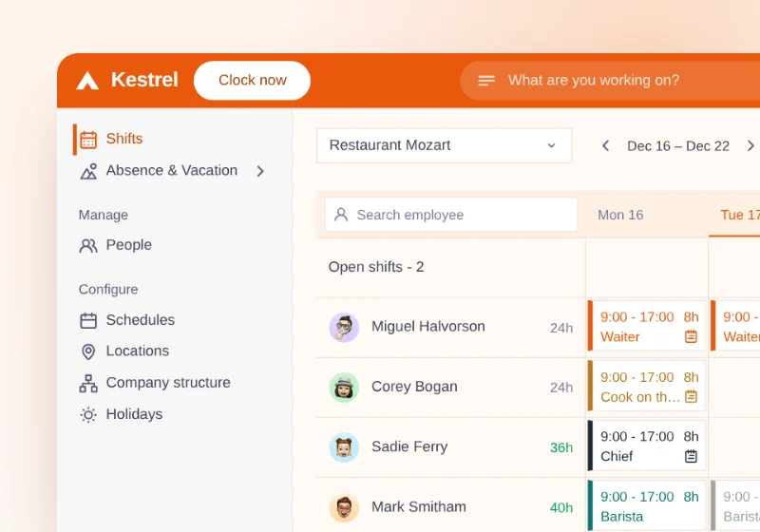Image resolution: width=760 pixels, height=532 pixels.
Task: Expand the Absence & Vacation chevron
Action: tap(260, 171)
